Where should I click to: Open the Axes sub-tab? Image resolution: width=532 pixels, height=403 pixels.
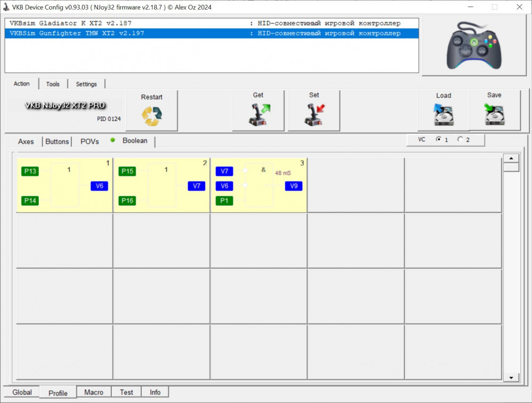tap(26, 141)
